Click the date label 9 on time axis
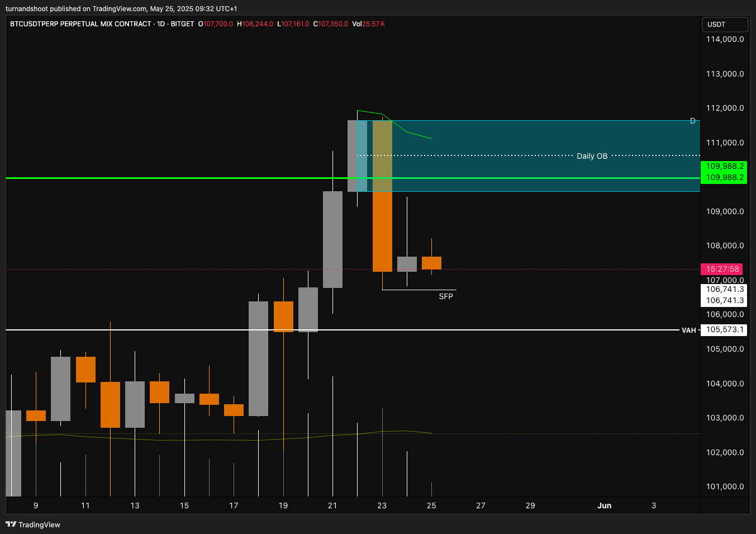This screenshot has width=756, height=534. pyautogui.click(x=36, y=505)
